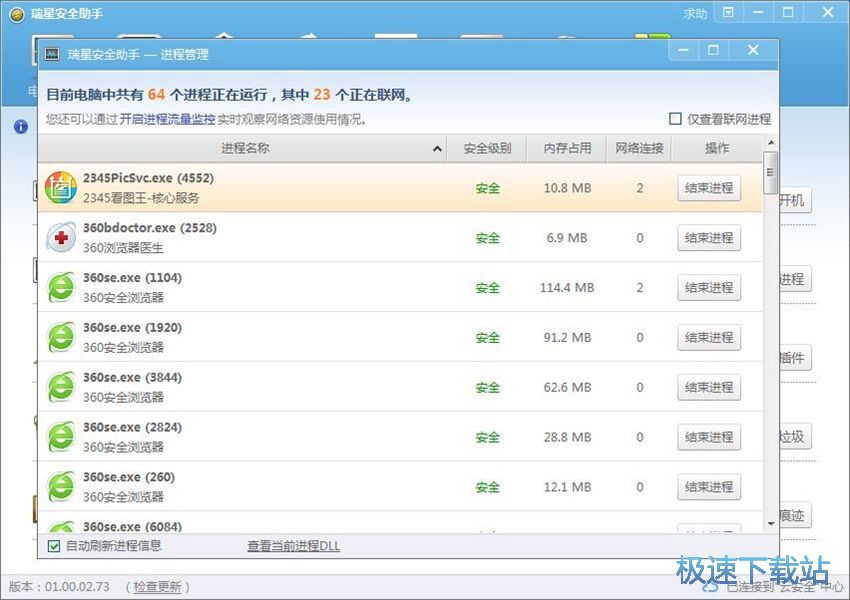850x600 pixels.
Task: Click the scrollbar down arrow
Action: point(771,524)
